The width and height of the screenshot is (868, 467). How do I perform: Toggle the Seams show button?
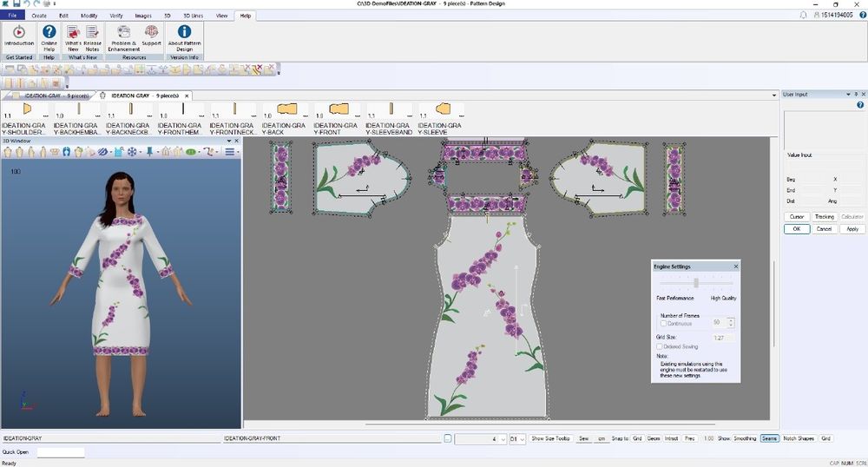769,438
